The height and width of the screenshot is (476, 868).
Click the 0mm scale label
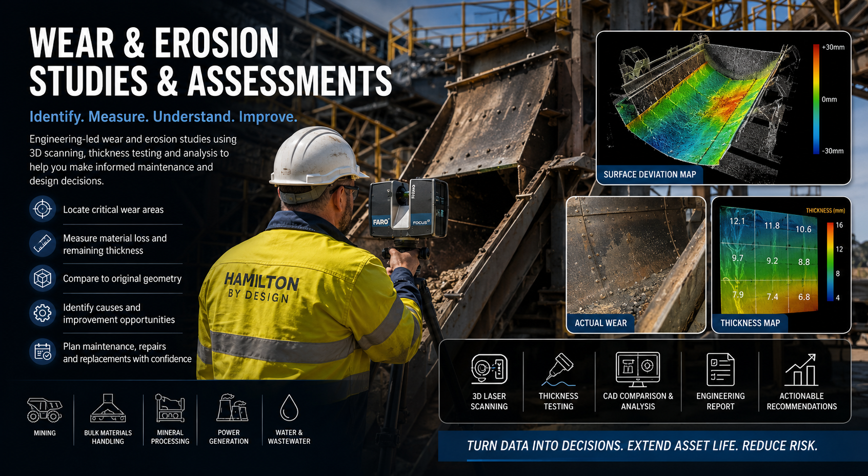pos(829,99)
